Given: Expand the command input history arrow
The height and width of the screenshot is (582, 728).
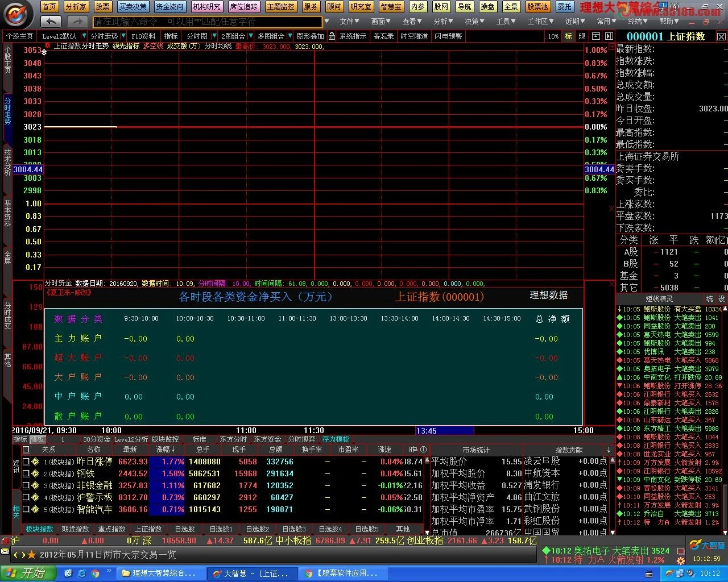Looking at the screenshot, I should click(x=326, y=22).
